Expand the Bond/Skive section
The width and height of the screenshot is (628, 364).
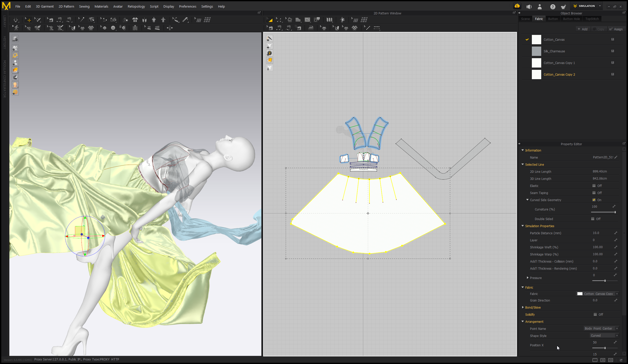(523, 307)
